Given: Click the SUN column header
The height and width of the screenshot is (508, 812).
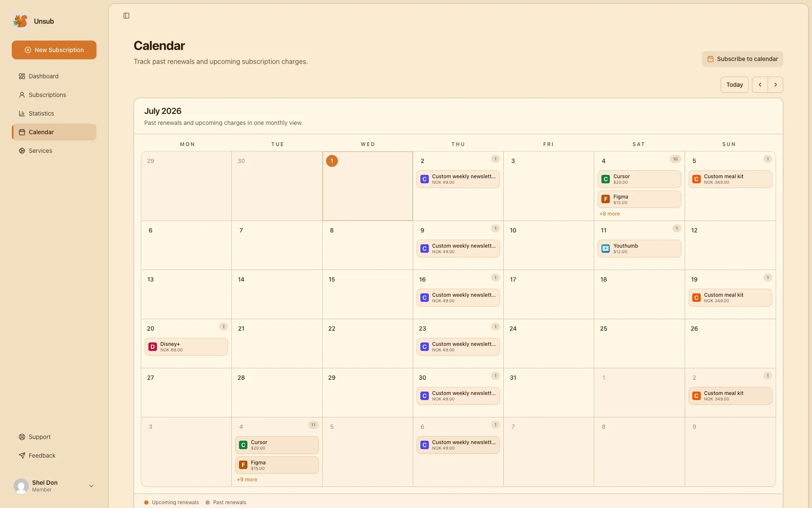Looking at the screenshot, I should tap(729, 144).
